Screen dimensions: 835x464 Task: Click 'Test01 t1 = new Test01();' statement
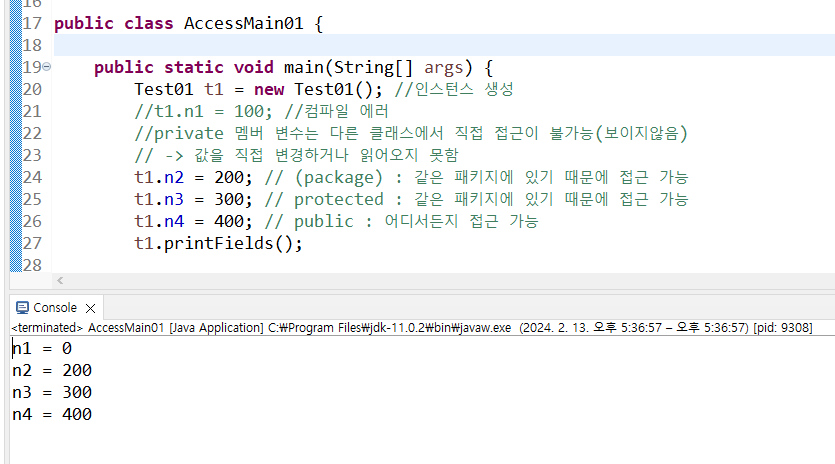coord(258,89)
